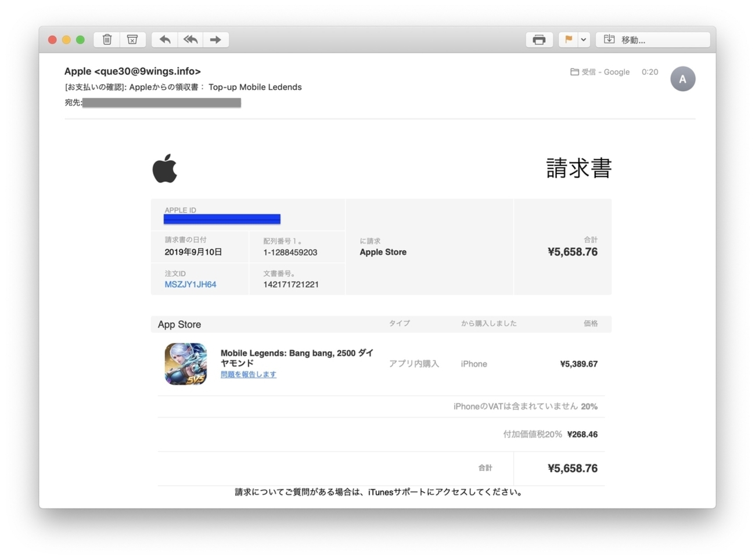The image size is (755, 560).
Task: Click the sender address que30@9wings.info
Action: (148, 71)
